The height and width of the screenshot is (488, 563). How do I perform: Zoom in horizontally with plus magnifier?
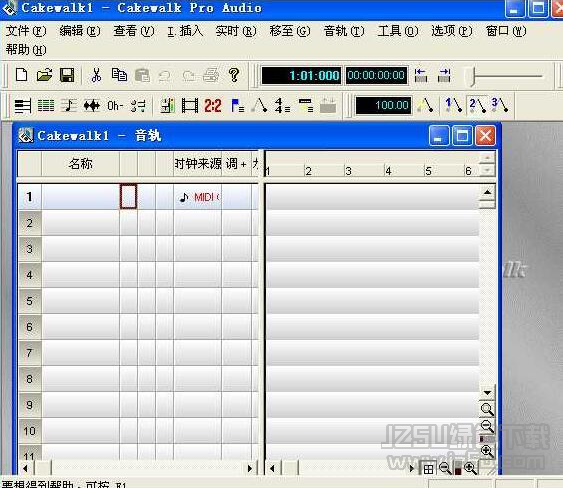coord(470,468)
